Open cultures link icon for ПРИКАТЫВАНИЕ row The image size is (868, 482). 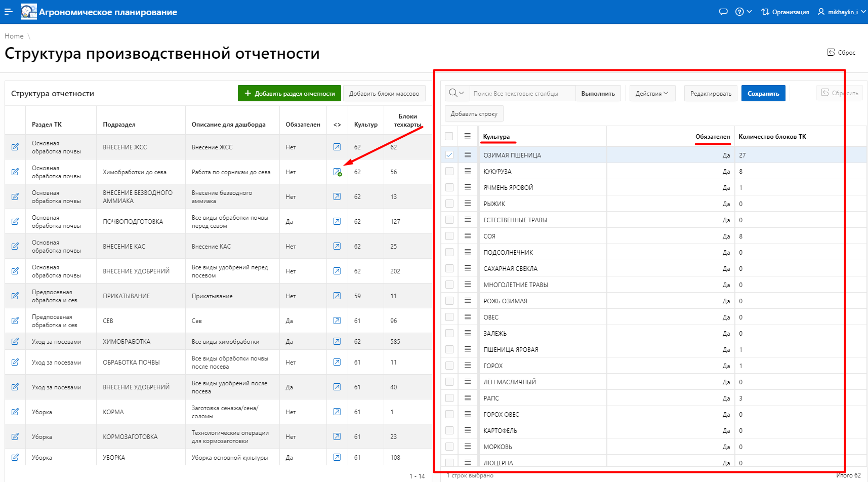[337, 296]
